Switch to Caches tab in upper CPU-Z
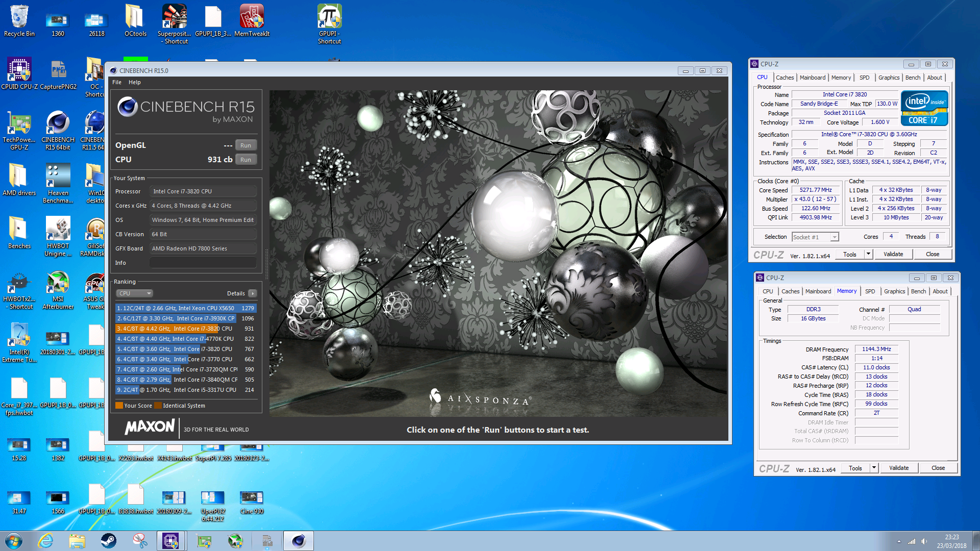980x551 pixels. [x=785, y=78]
